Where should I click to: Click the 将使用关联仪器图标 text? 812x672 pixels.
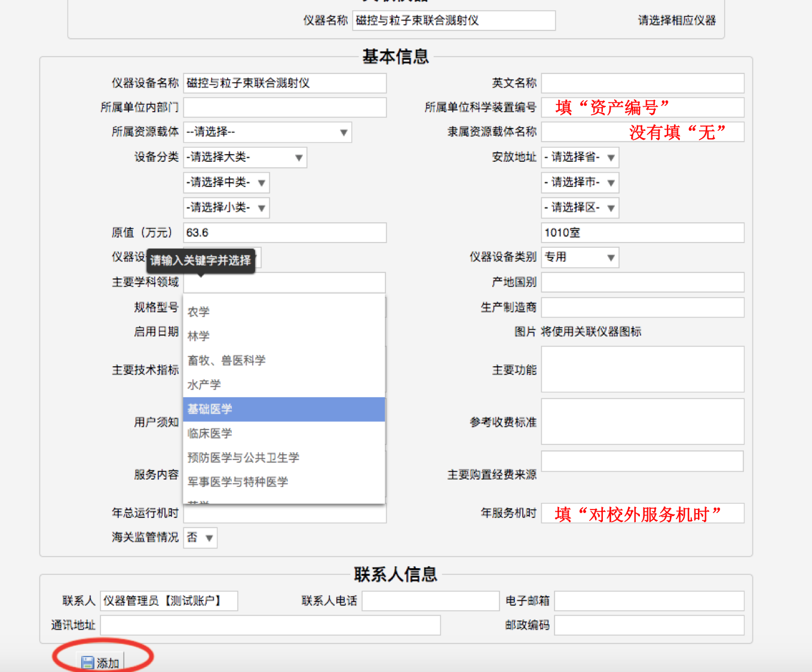[x=592, y=332]
